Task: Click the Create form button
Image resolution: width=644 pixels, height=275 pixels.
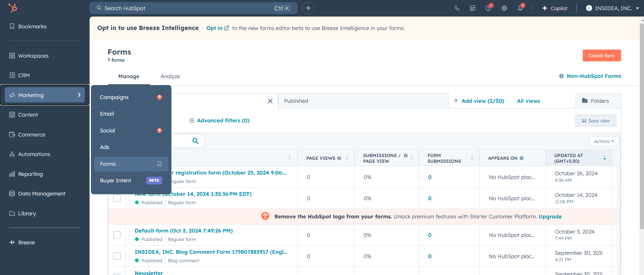Action: click(x=602, y=56)
